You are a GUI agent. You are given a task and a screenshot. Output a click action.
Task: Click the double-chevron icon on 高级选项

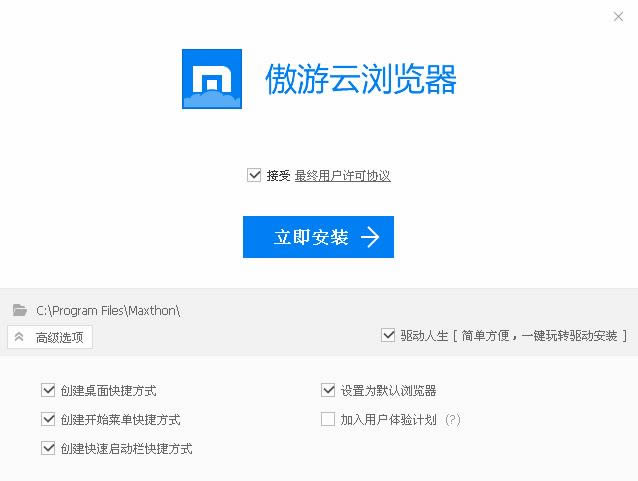19,337
